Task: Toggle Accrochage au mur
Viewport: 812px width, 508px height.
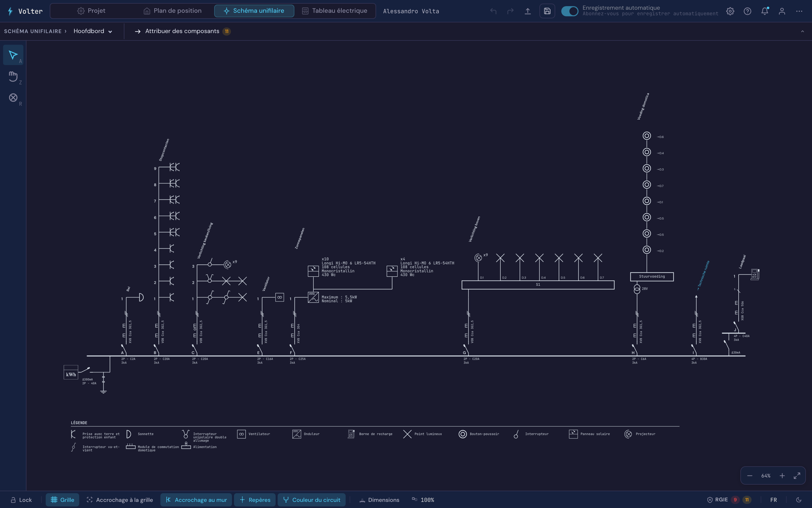Action: [196, 500]
